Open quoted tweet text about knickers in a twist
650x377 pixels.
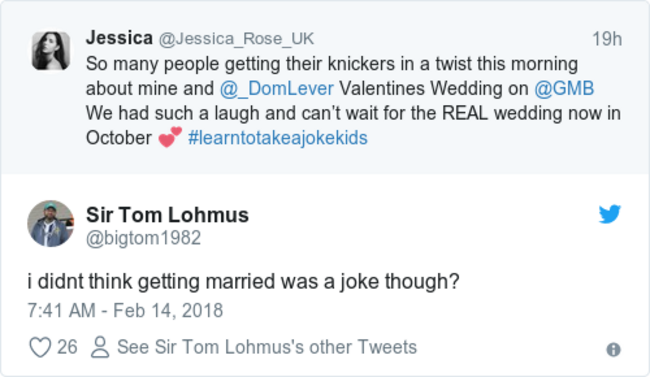click(353, 101)
